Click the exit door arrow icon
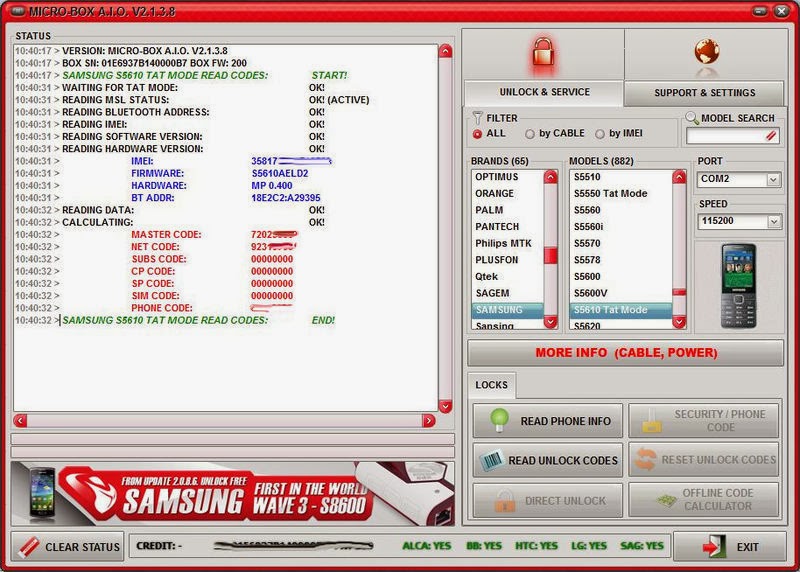Viewport: 800px width, 572px height. click(714, 546)
